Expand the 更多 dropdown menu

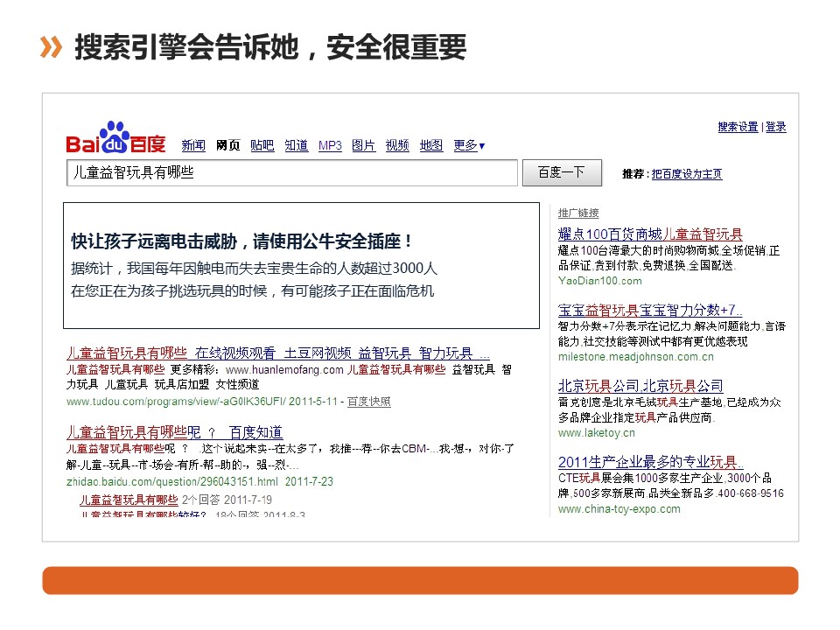[469, 146]
